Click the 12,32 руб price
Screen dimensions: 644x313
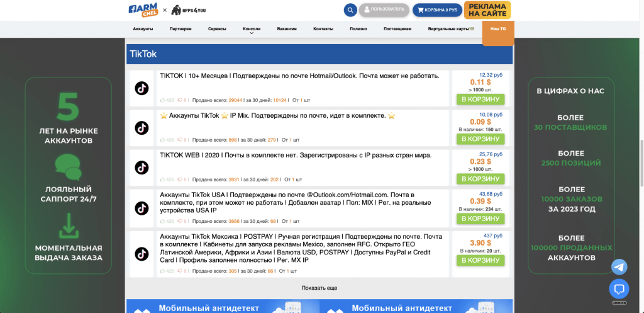[491, 75]
